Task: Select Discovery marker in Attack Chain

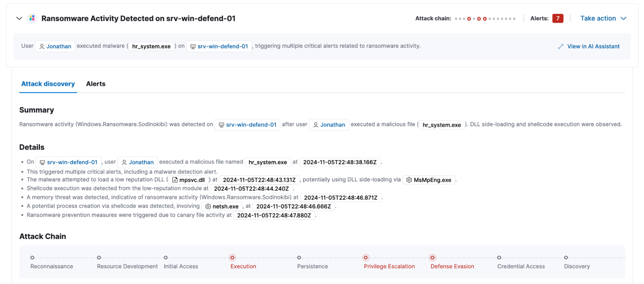Action: (x=566, y=258)
